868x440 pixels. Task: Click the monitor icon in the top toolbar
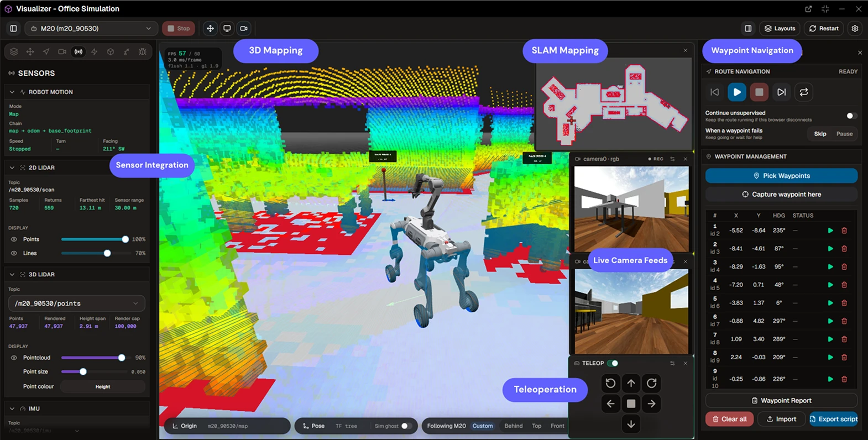pos(227,28)
